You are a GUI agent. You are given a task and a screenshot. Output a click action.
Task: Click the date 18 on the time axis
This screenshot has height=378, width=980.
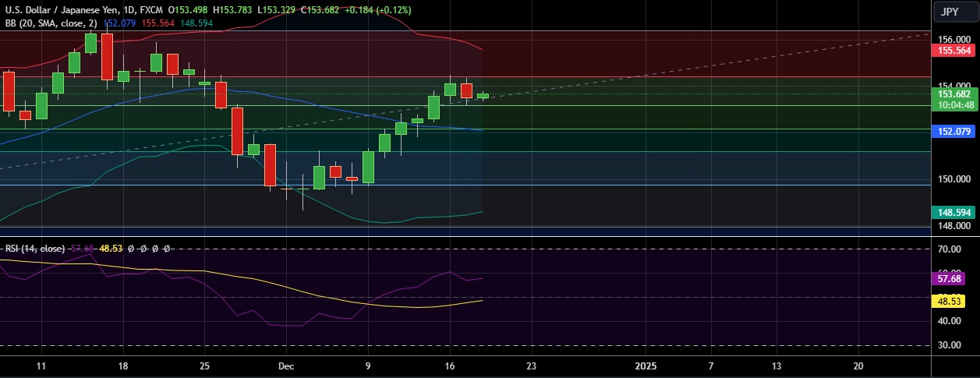pos(122,366)
